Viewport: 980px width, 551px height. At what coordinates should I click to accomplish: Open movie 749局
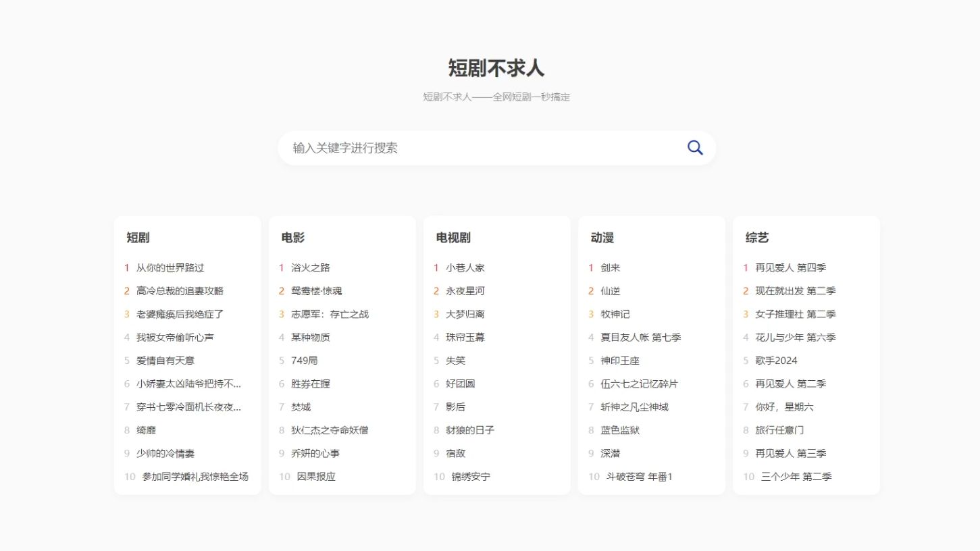click(304, 361)
